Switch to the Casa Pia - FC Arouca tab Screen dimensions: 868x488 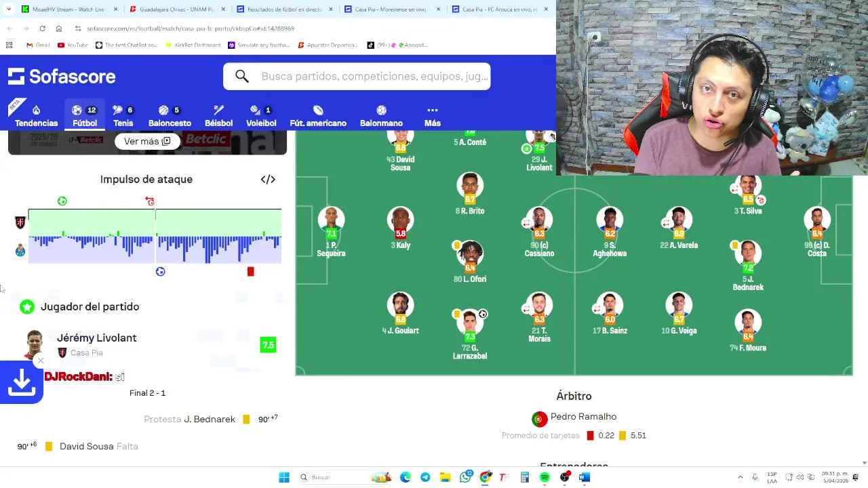coord(500,9)
